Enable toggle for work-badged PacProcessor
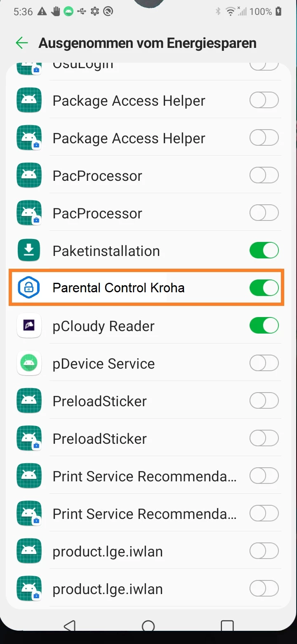The width and height of the screenshot is (297, 644). tap(264, 213)
